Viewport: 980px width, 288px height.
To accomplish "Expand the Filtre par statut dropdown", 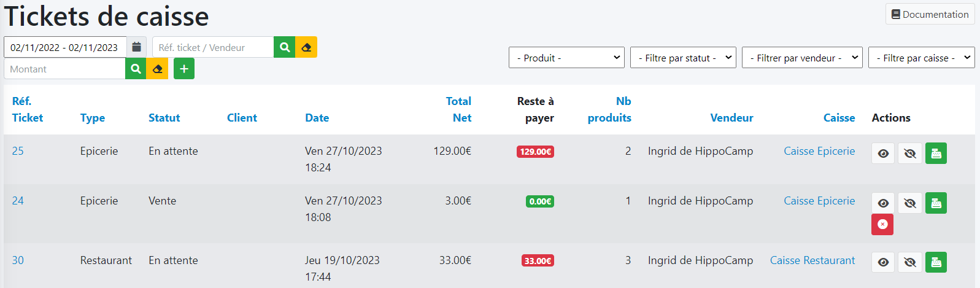I will point(682,58).
